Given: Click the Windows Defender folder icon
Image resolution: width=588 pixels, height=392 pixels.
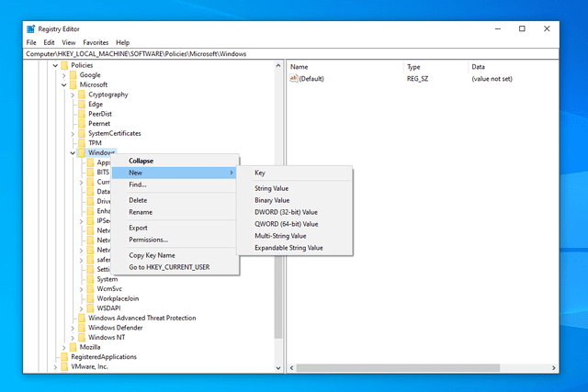Looking at the screenshot, I should (x=82, y=328).
